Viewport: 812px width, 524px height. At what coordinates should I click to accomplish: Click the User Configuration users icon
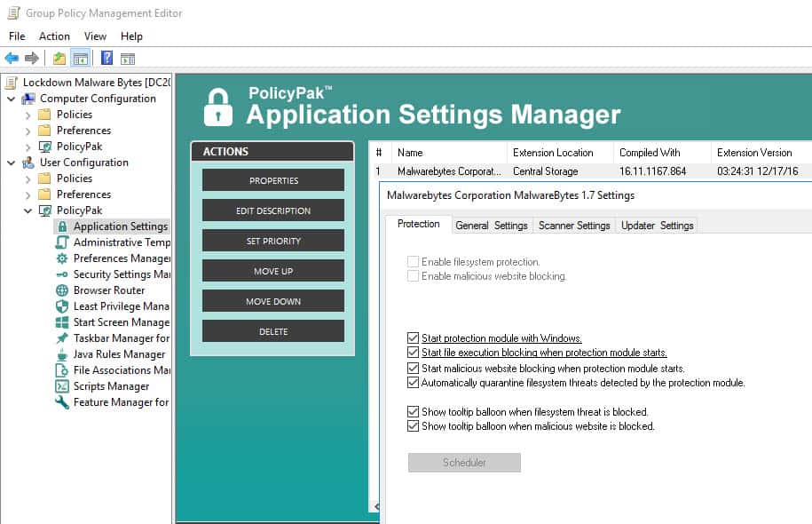tap(28, 163)
